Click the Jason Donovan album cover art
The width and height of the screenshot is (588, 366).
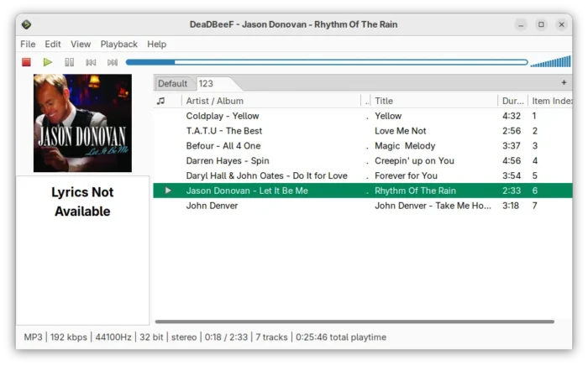(x=82, y=123)
